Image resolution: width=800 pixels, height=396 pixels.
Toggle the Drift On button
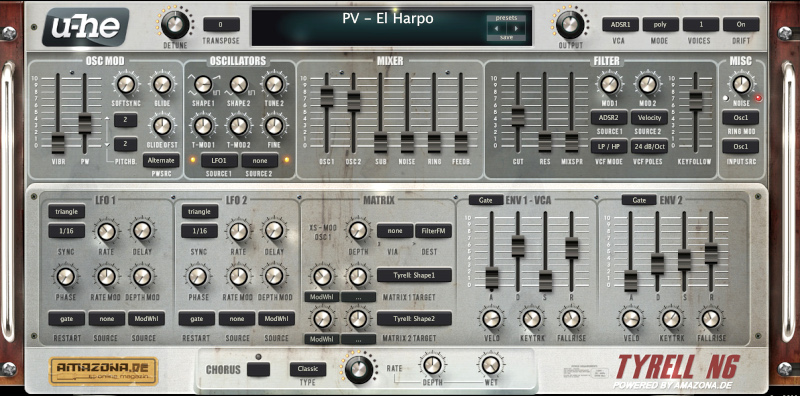741,24
